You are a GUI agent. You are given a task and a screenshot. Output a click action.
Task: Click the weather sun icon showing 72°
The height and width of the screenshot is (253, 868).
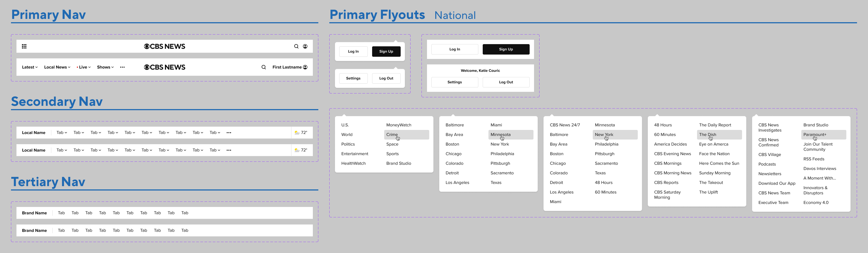(x=297, y=132)
